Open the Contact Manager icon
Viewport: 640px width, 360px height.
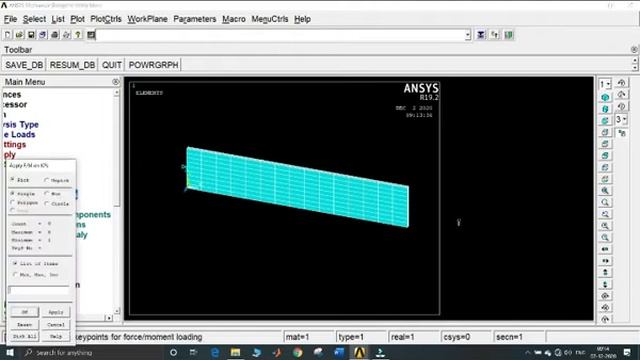[509, 35]
